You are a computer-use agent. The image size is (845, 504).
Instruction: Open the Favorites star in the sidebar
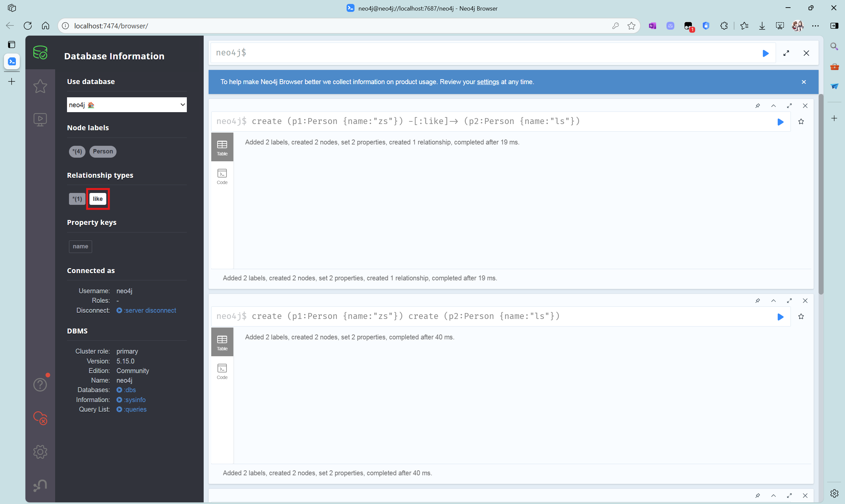coord(40,86)
